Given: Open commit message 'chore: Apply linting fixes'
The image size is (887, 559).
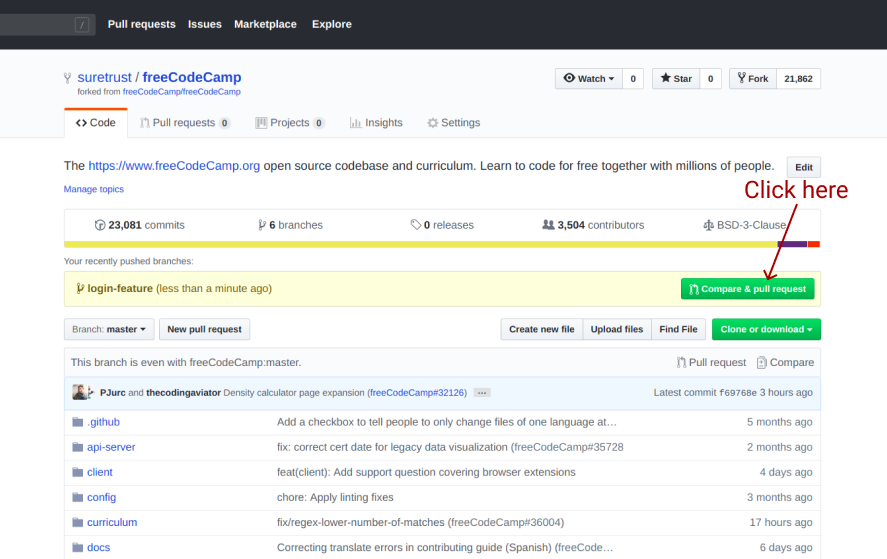Looking at the screenshot, I should (335, 497).
